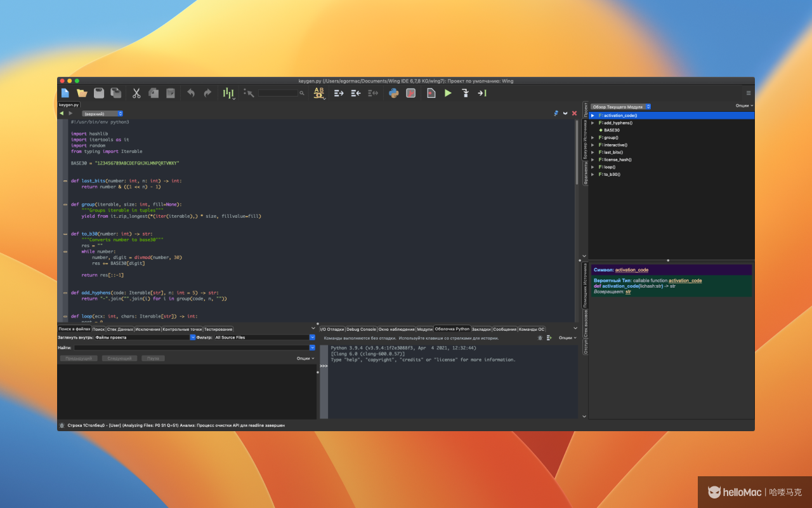
Task: Save the current file with the disk icon
Action: (99, 93)
